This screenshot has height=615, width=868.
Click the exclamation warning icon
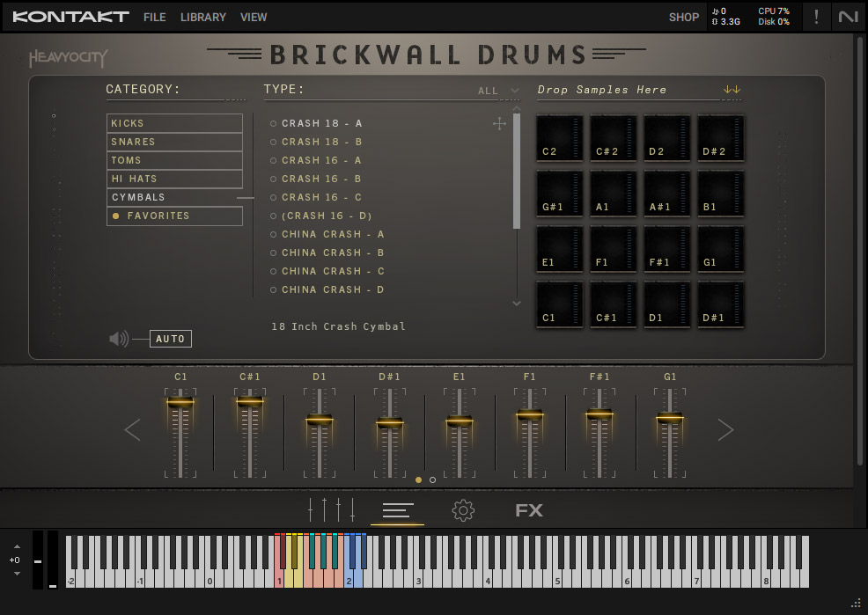(x=816, y=17)
